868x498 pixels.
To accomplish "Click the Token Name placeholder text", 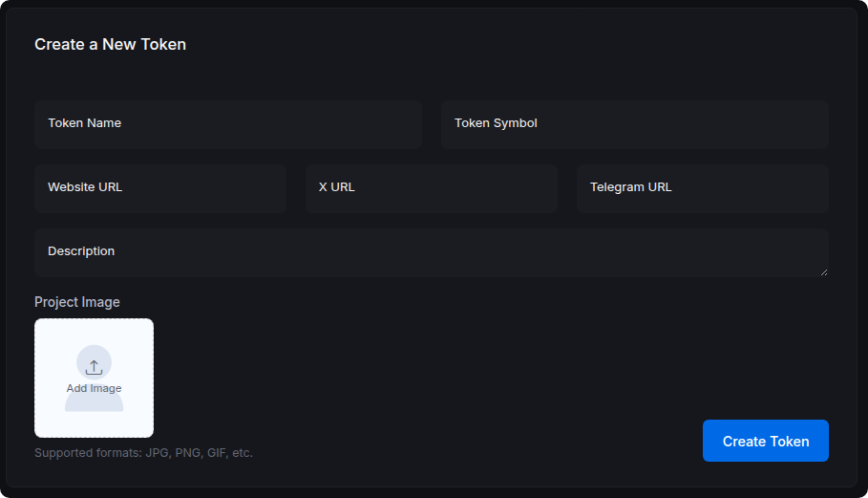I will coord(84,123).
